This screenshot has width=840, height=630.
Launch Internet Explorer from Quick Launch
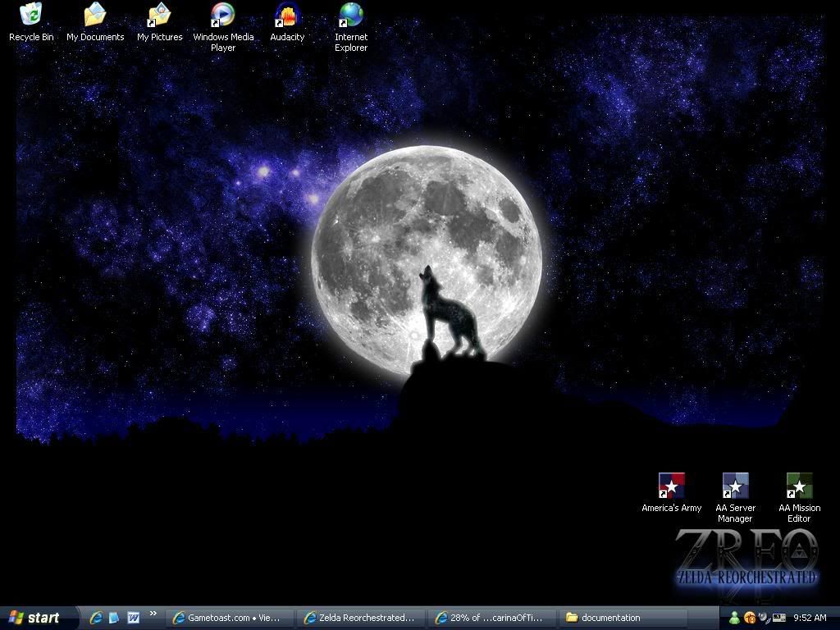point(96,618)
